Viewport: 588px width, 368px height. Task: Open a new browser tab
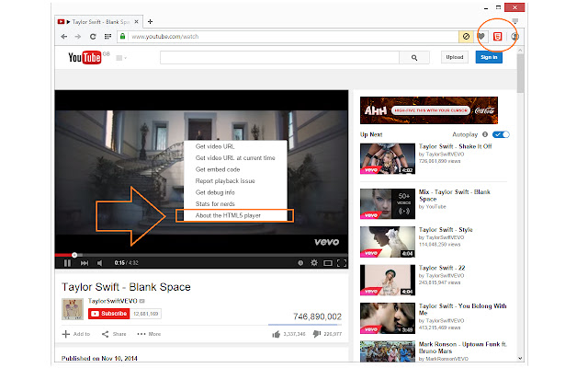point(150,22)
